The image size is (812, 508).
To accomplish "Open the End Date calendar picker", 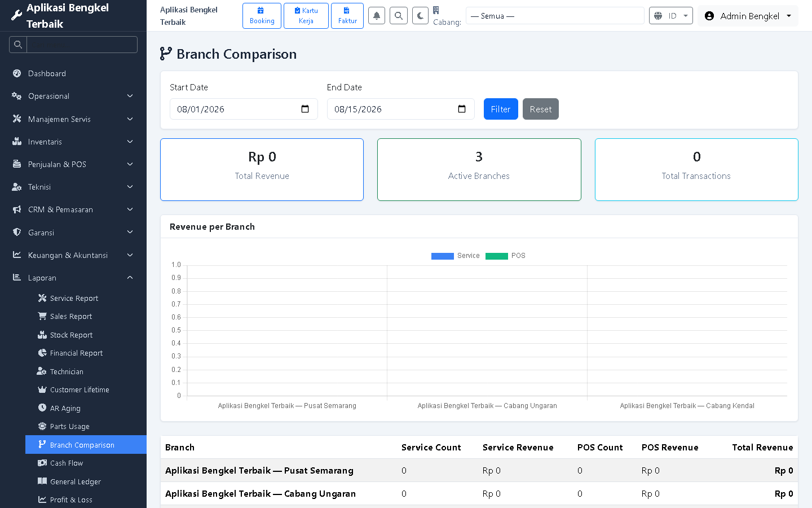I will [462, 109].
